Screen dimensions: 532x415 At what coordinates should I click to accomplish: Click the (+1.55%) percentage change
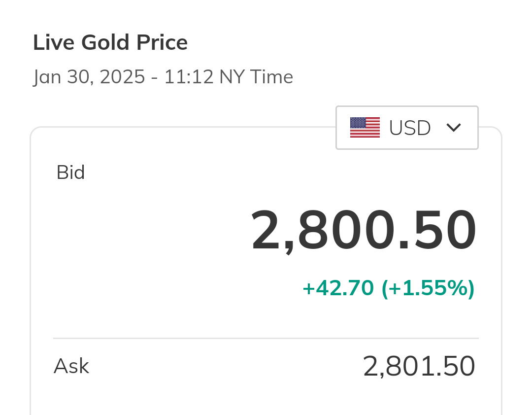(428, 288)
